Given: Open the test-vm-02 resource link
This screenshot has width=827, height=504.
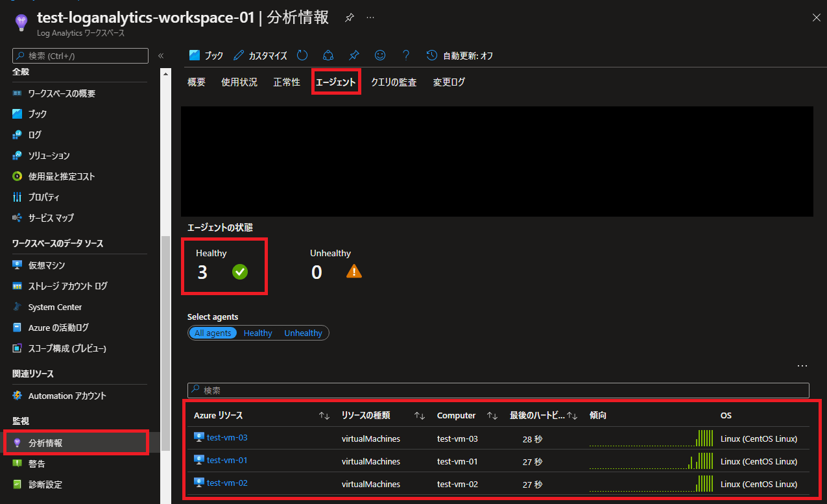Looking at the screenshot, I should point(227,483).
